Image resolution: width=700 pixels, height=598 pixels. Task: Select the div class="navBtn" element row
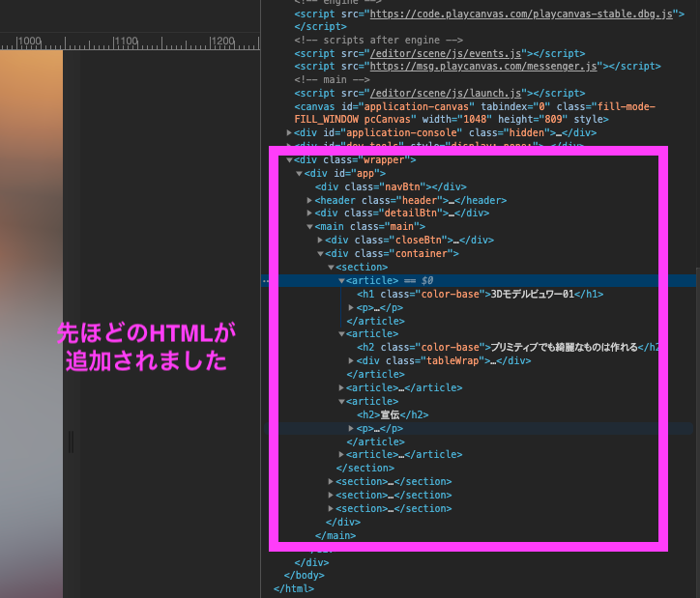coord(391,186)
